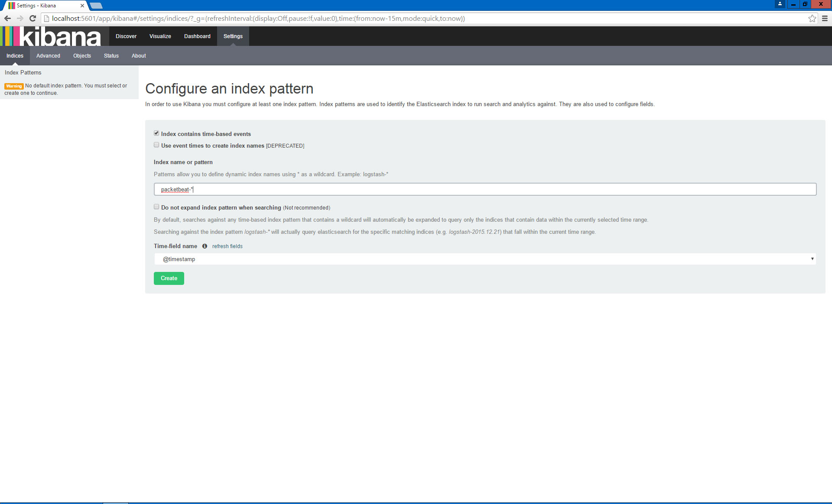Open the Time-field name dropdown
Screen dimensions: 832x504
click(x=485, y=259)
